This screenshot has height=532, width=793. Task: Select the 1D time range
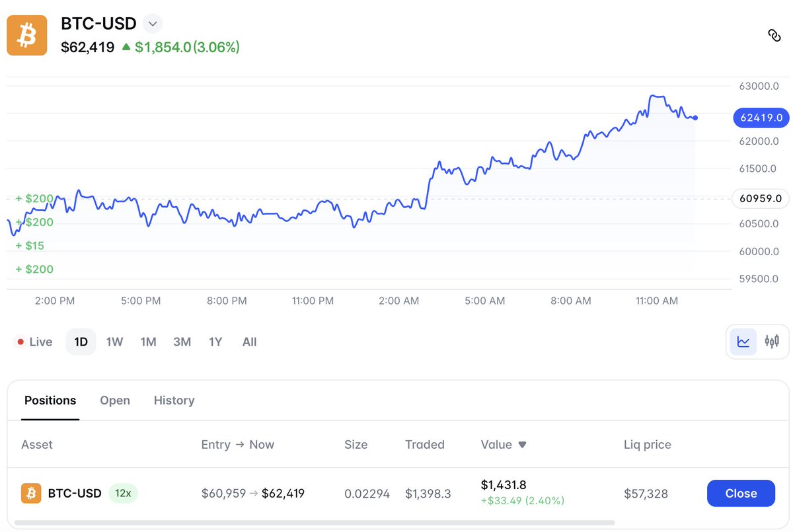pos(81,342)
